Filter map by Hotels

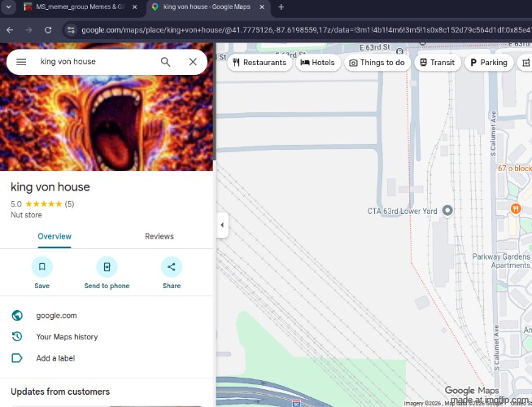click(x=318, y=63)
